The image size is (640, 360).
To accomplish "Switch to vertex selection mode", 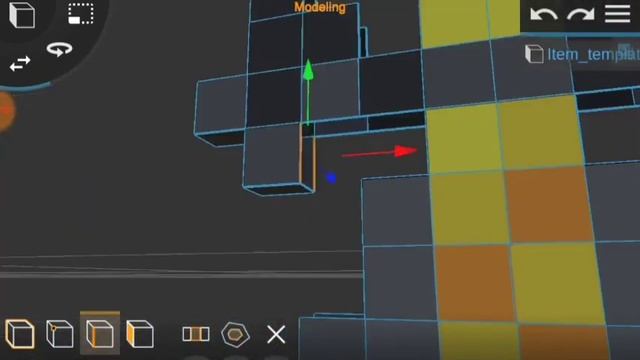I will pos(60,334).
